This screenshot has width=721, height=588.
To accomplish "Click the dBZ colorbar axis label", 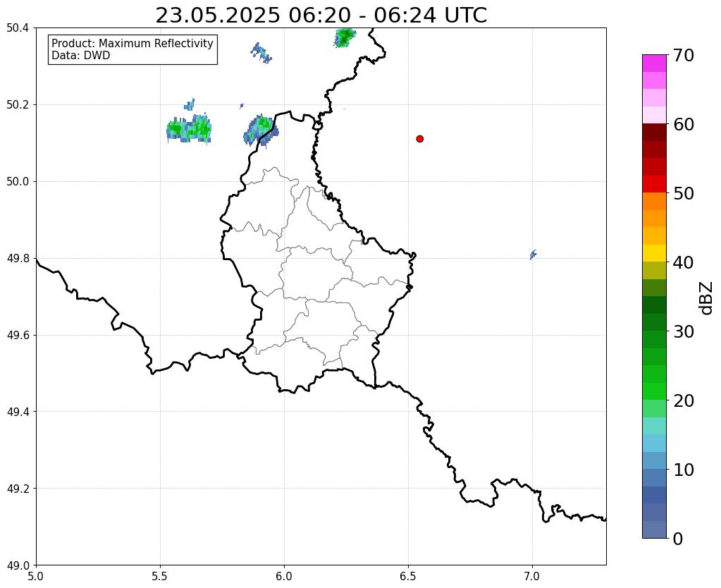I will point(707,298).
